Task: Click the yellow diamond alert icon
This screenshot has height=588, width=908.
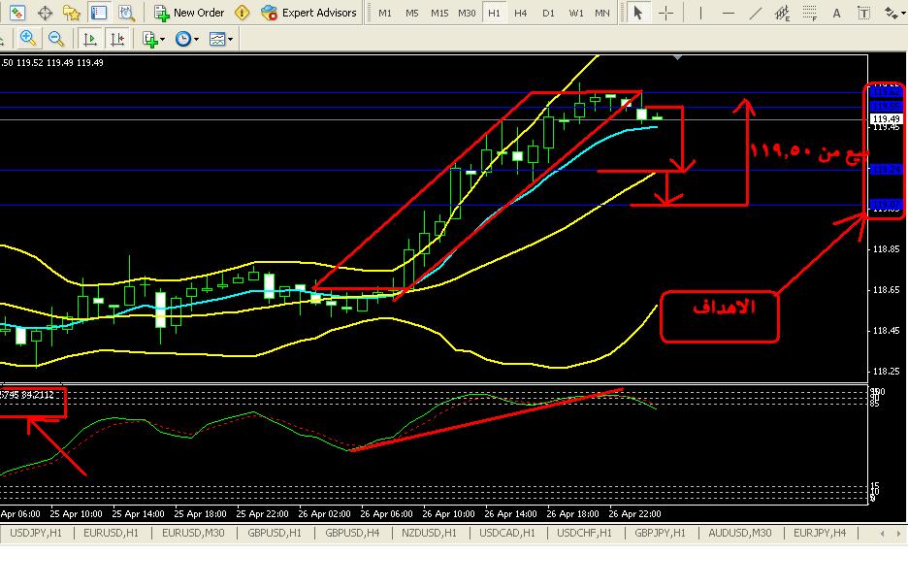Action: point(243,13)
